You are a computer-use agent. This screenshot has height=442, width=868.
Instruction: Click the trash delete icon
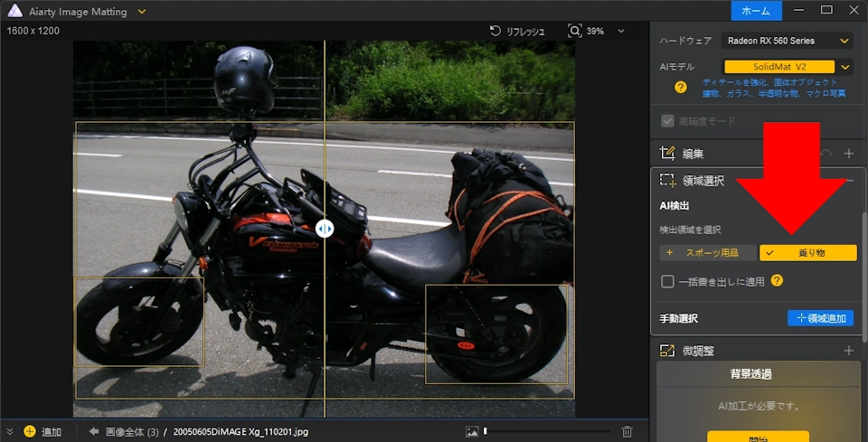pos(627,431)
